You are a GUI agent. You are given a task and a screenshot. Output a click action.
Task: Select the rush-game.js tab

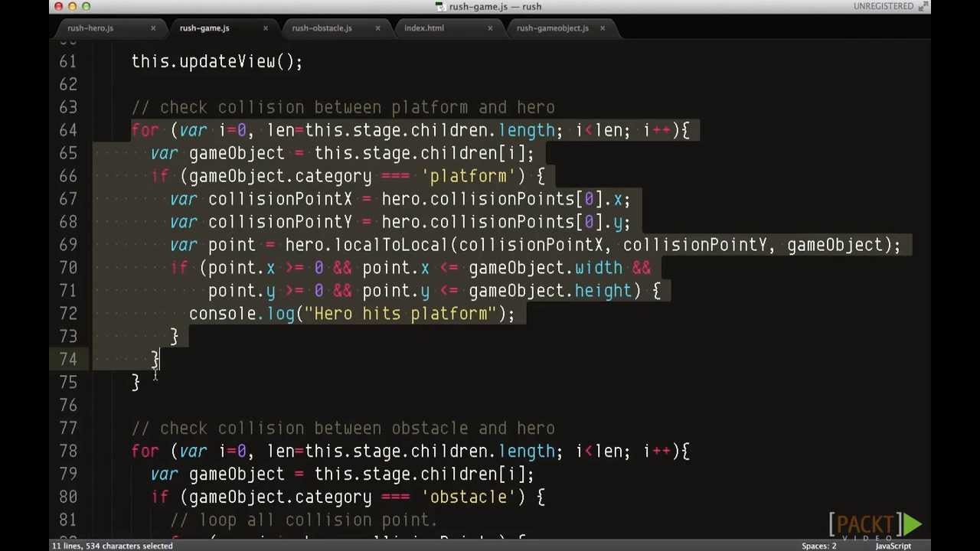[x=204, y=28]
